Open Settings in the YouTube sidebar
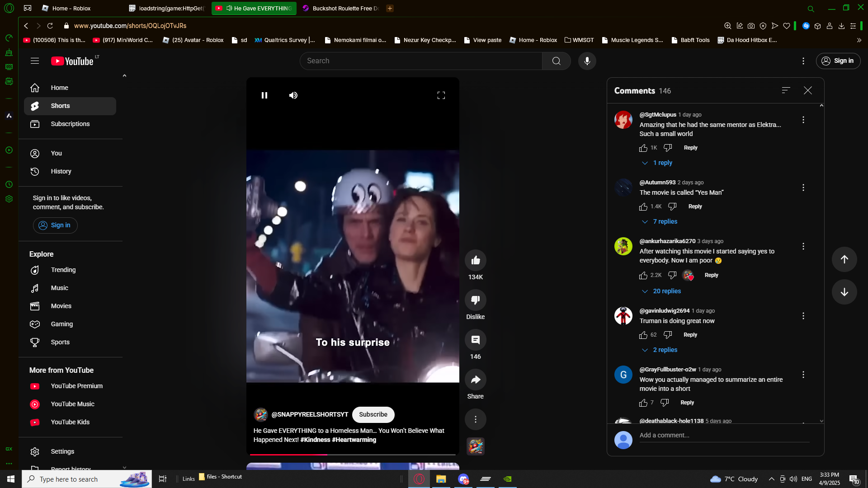Viewport: 868px width, 488px height. pyautogui.click(x=70, y=452)
